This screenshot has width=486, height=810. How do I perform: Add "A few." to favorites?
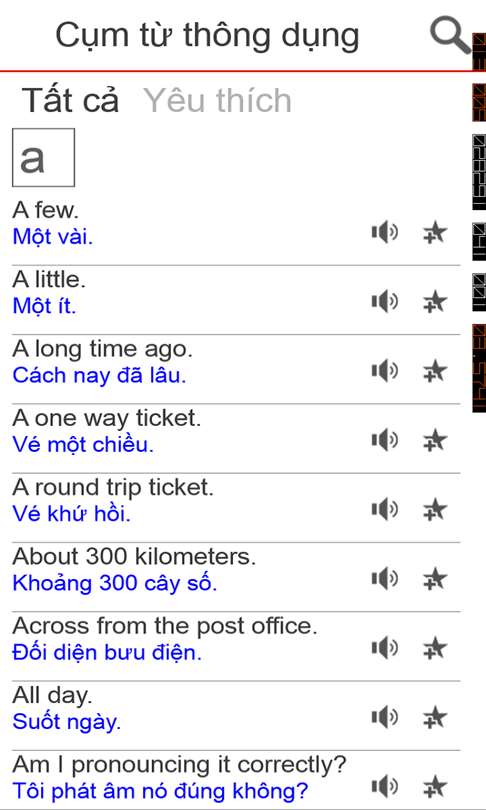435,233
